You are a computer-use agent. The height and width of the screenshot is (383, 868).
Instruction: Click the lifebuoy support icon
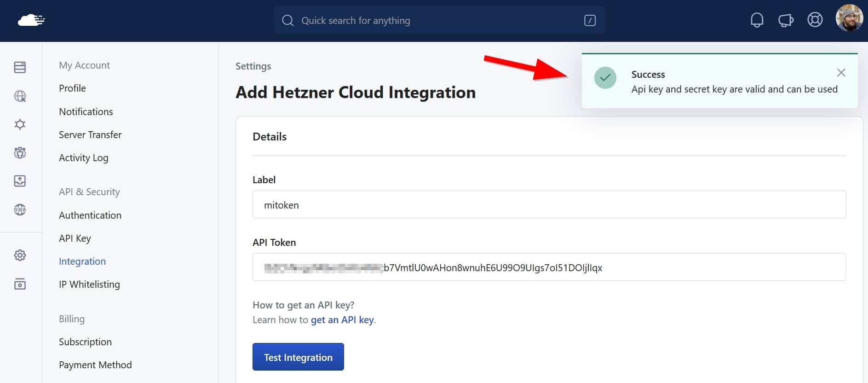tap(815, 20)
